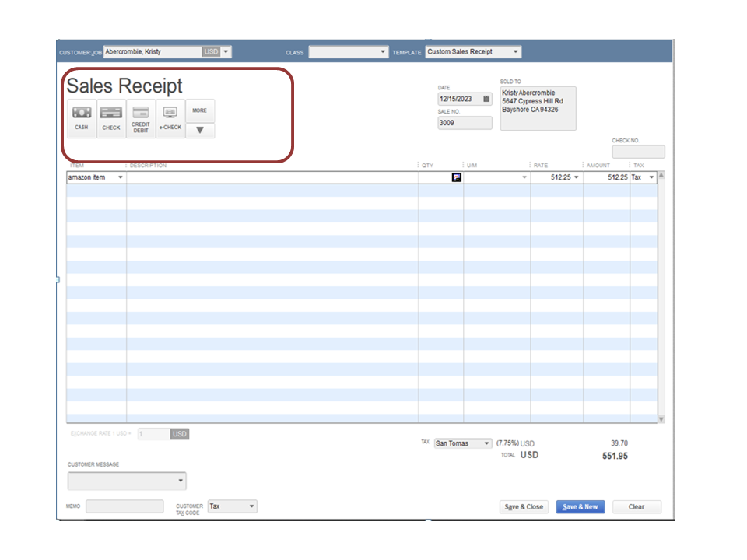Click the (7.75%) tax rate text

tap(507, 443)
